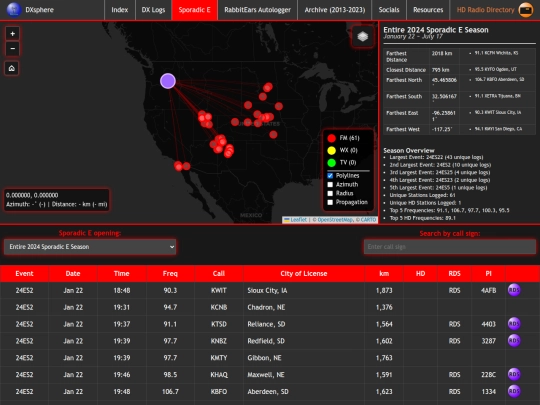Sort table by RDS column header

tap(454, 273)
